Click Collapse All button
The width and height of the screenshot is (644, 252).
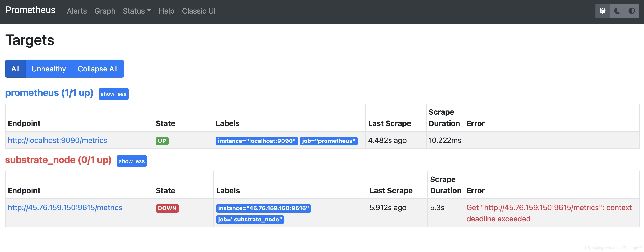pyautogui.click(x=97, y=69)
